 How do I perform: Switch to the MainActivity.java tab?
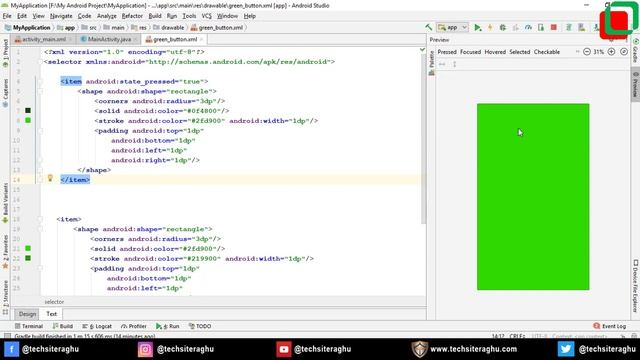[x=109, y=39]
